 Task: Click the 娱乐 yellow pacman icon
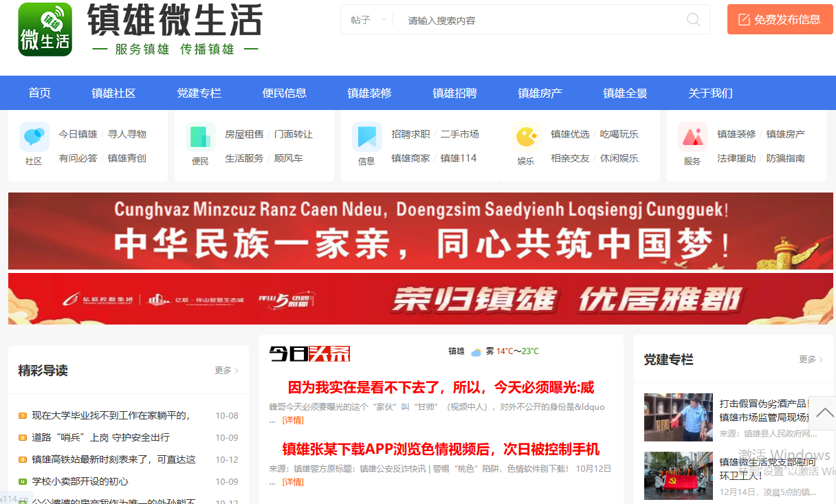coord(526,137)
